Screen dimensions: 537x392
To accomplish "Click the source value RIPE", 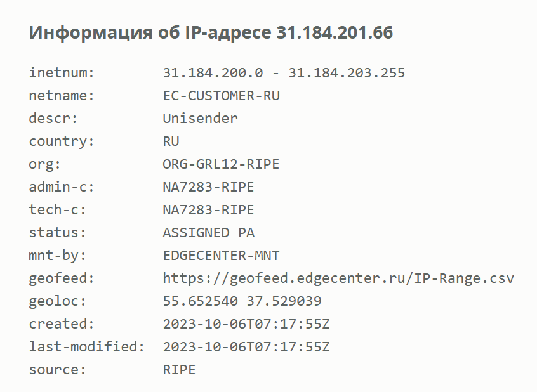I will pos(179,369).
